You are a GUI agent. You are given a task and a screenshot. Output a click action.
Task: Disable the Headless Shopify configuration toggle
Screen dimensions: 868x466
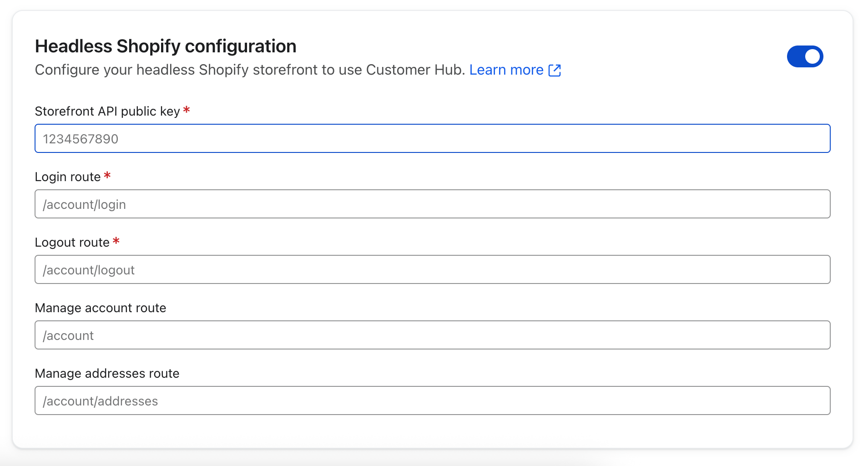tap(805, 56)
